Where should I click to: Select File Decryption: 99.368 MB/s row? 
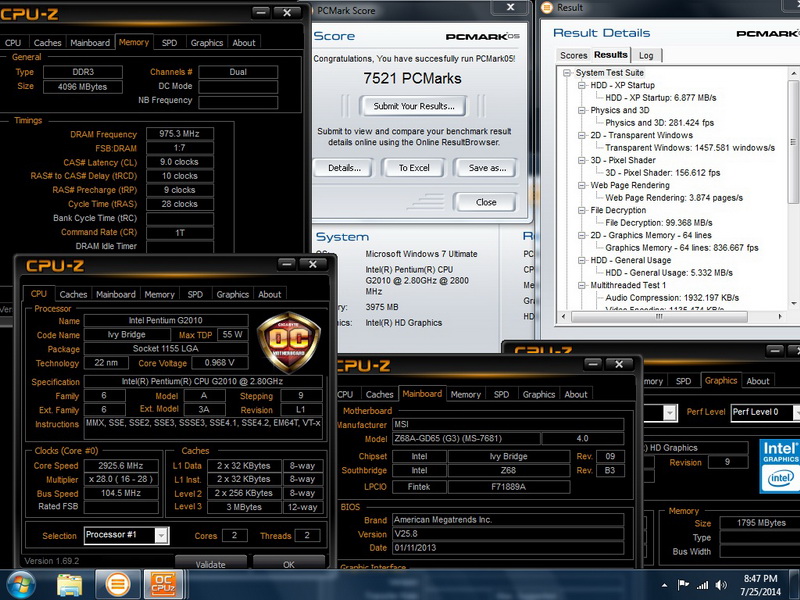click(659, 222)
